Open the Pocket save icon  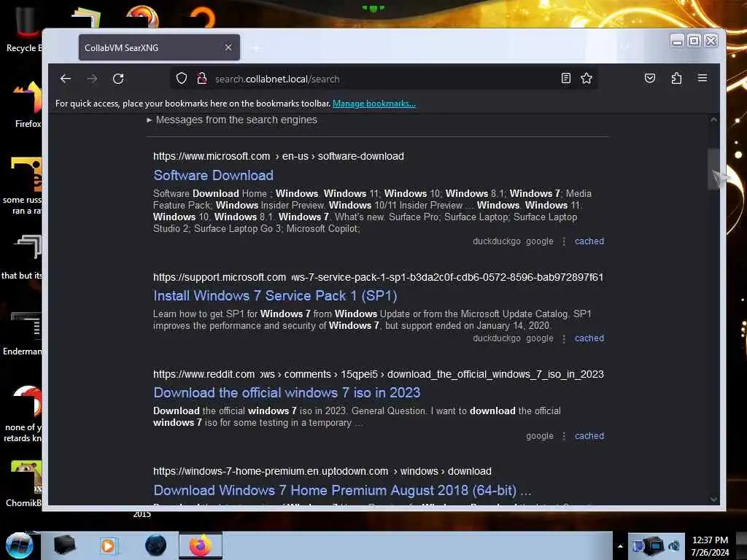650,78
